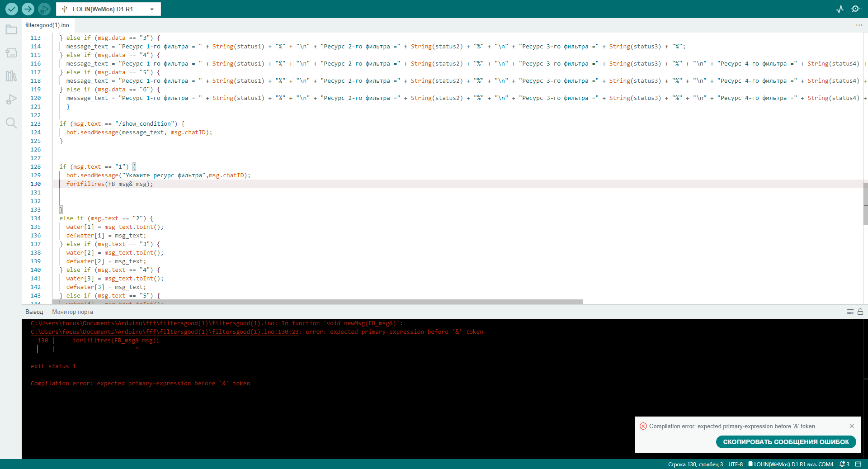Clear the output panel with list icon
The image size is (868, 469).
point(850,312)
